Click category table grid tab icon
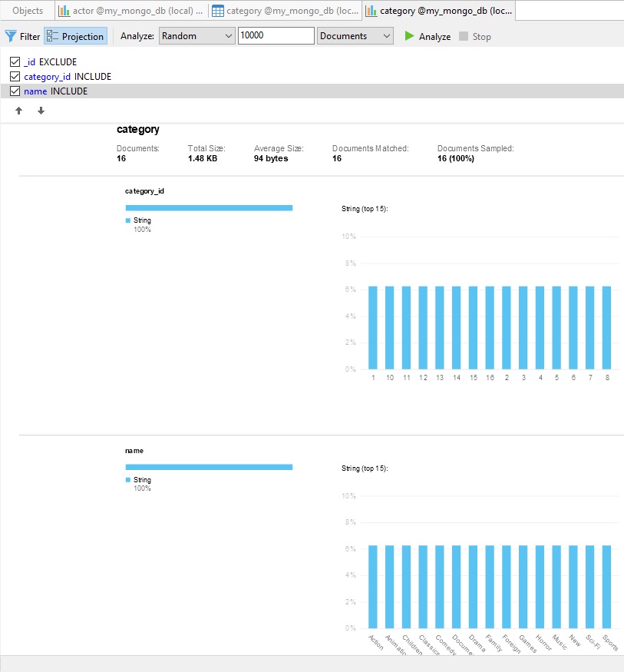 pos(217,11)
